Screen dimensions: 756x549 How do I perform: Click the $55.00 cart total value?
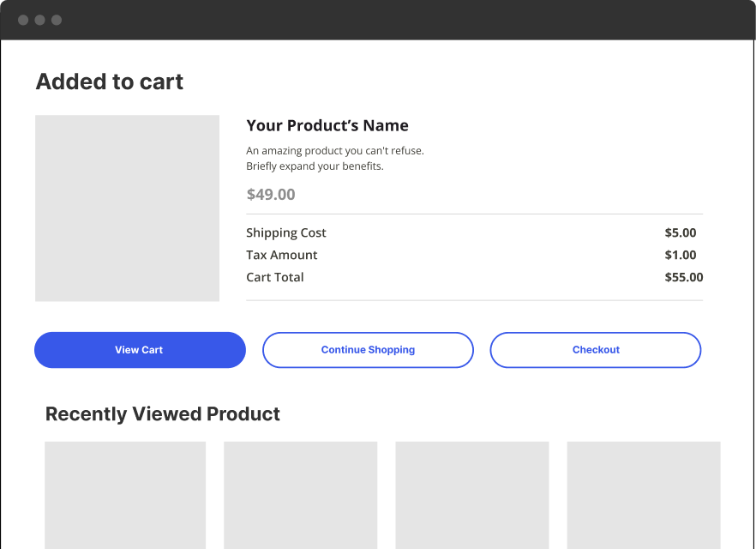684,277
